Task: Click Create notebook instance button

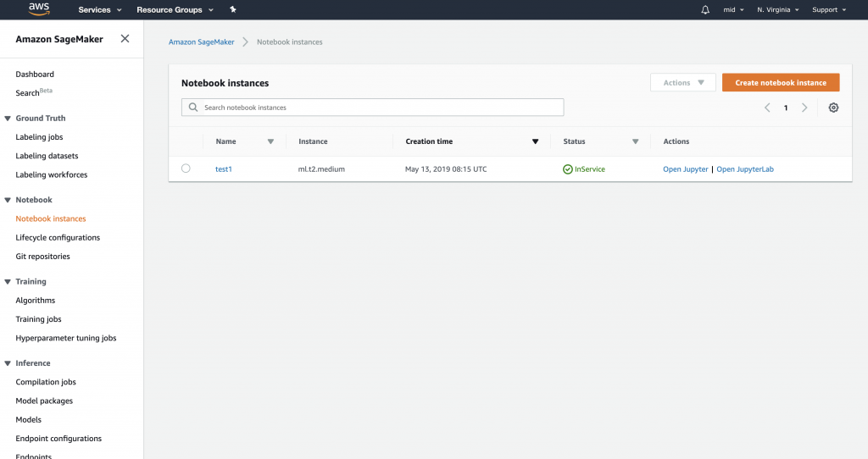Action: click(781, 82)
